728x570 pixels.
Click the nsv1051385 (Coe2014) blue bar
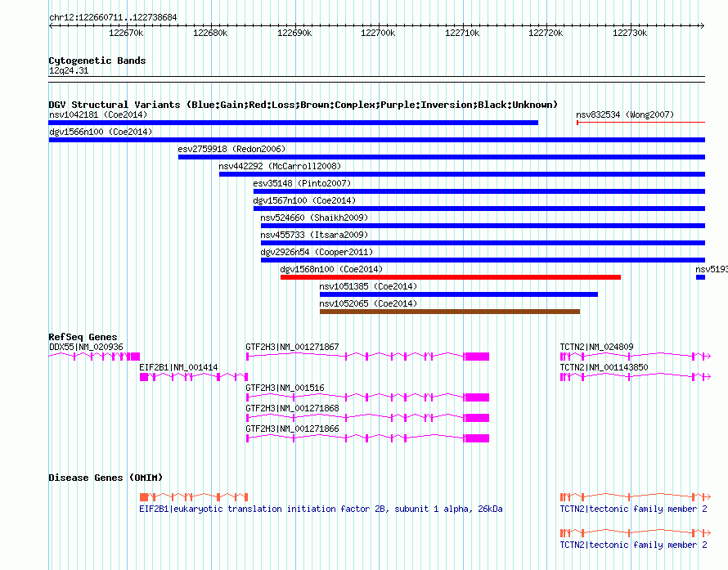coord(459,294)
